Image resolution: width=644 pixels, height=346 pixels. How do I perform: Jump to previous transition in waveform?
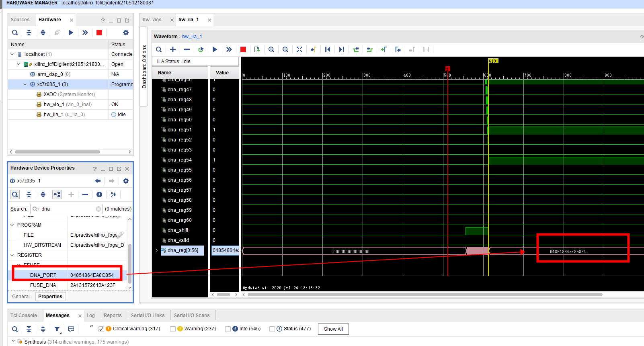point(356,49)
